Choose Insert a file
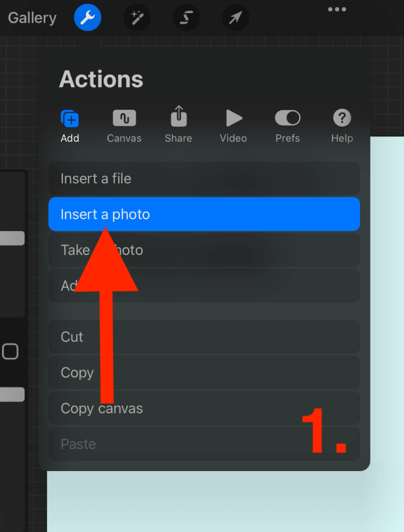404x532 pixels. (204, 178)
